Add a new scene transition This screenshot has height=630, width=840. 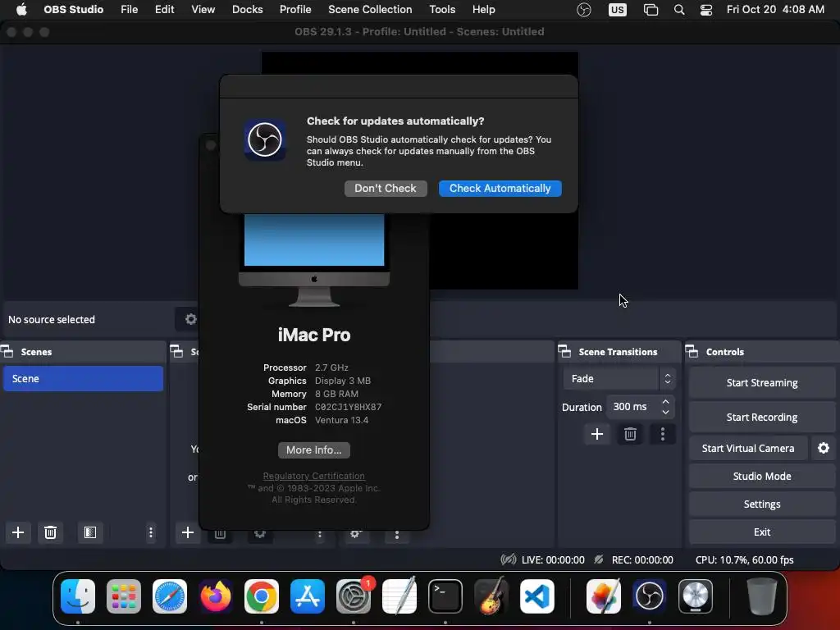597,434
